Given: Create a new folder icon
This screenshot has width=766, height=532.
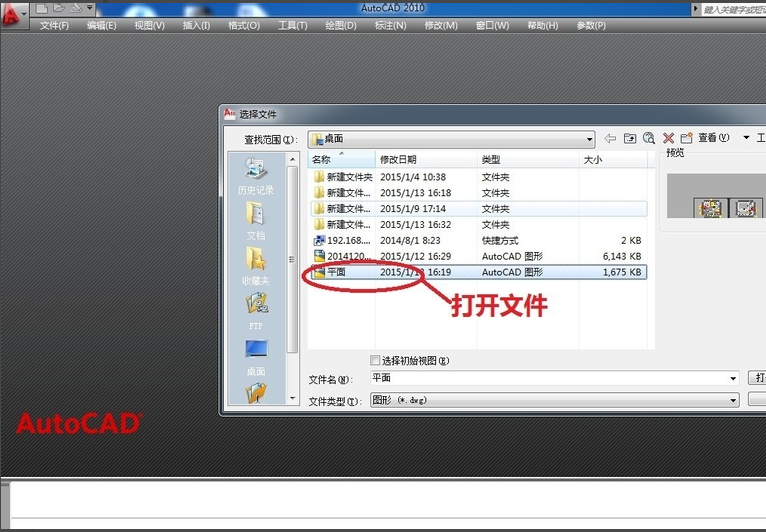Looking at the screenshot, I should pos(686,138).
